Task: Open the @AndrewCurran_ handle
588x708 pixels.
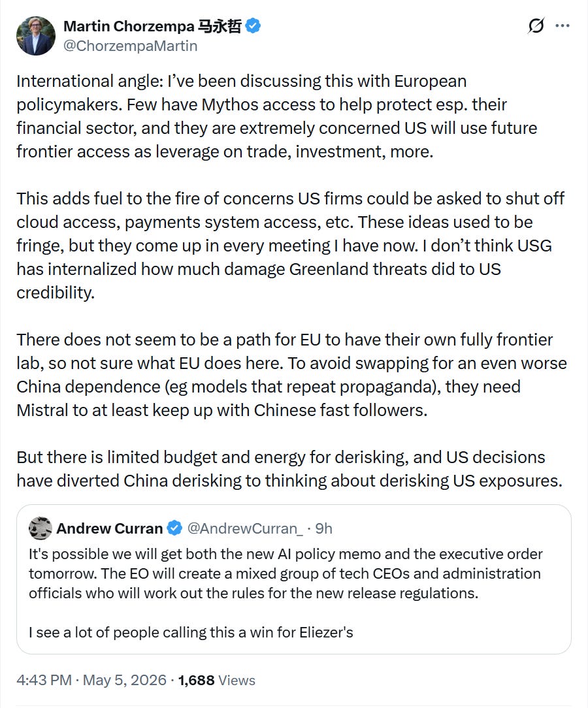Action: tap(245, 528)
